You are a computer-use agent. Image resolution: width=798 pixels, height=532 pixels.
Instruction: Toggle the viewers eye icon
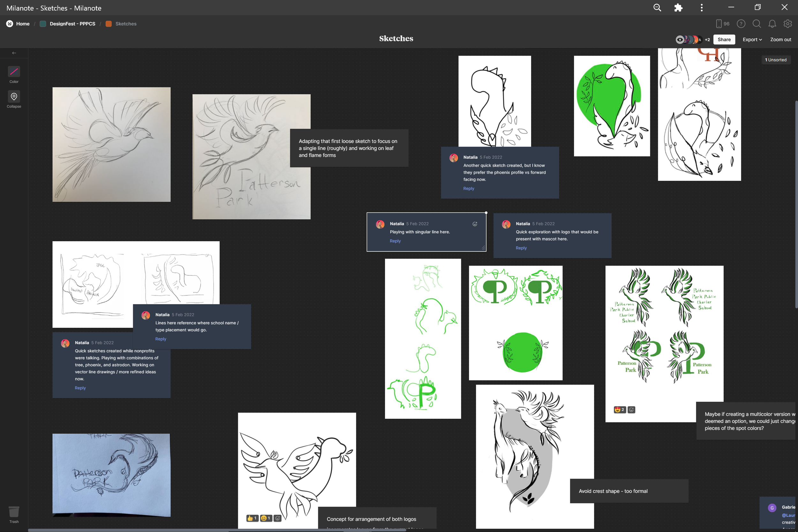(680, 40)
